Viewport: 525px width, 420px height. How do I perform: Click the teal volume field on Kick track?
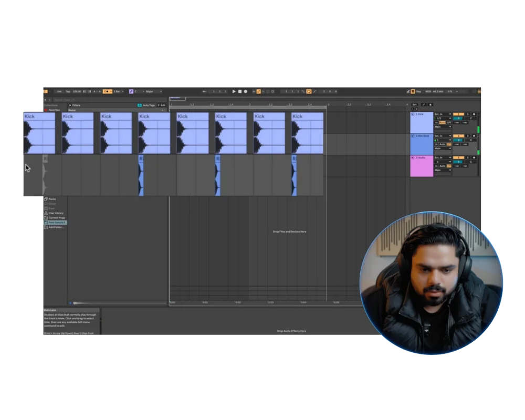click(x=458, y=118)
